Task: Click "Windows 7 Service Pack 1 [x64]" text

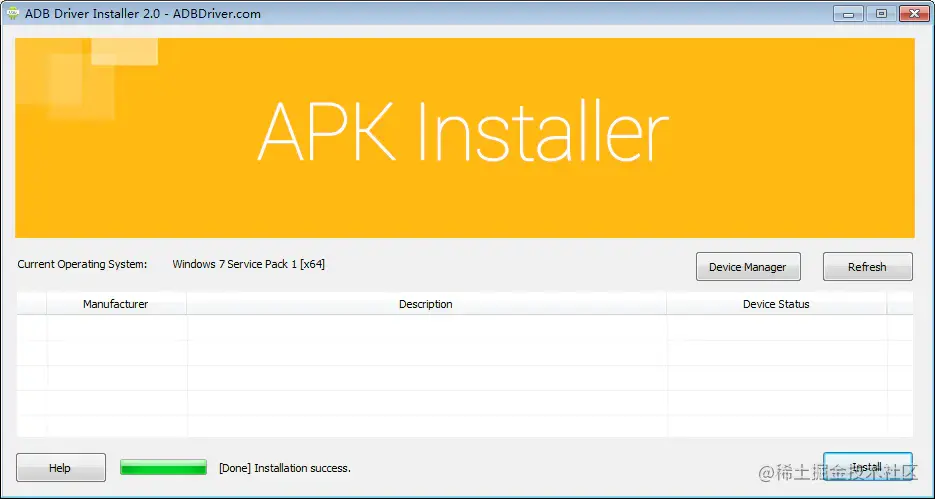Action: pos(249,264)
